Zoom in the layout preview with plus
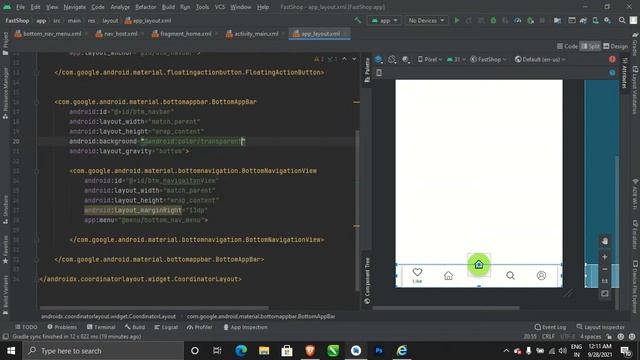Screen dimensions: 640x360 click(605, 257)
